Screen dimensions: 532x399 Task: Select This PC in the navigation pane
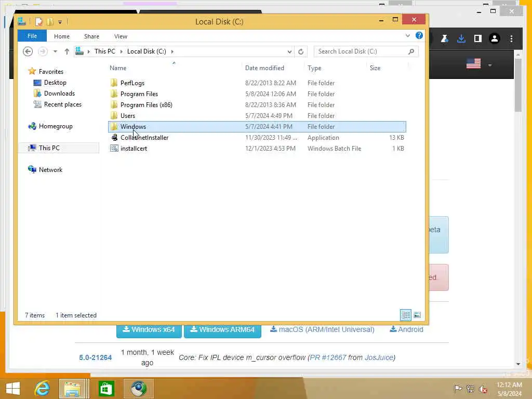49,148
